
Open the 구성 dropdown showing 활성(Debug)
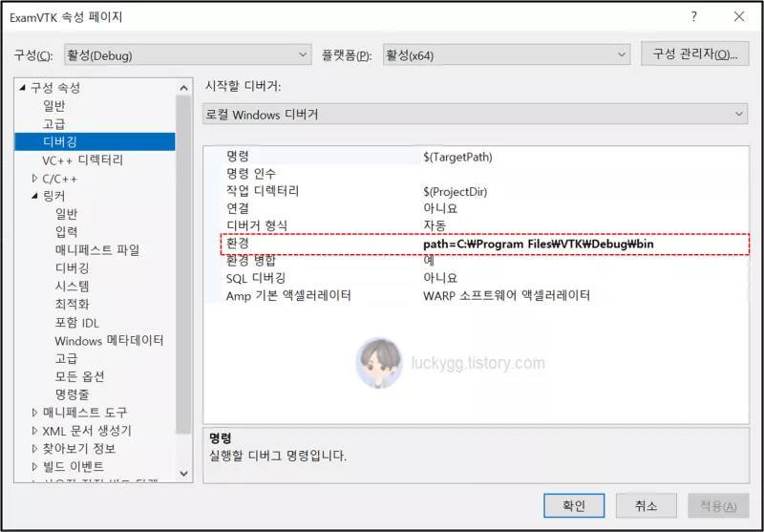coord(187,55)
